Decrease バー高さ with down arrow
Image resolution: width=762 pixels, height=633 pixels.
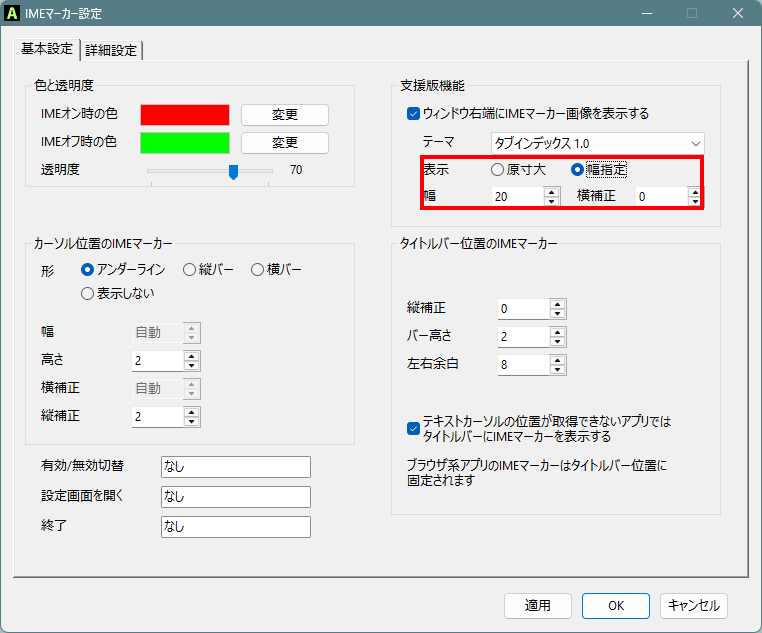(x=557, y=342)
